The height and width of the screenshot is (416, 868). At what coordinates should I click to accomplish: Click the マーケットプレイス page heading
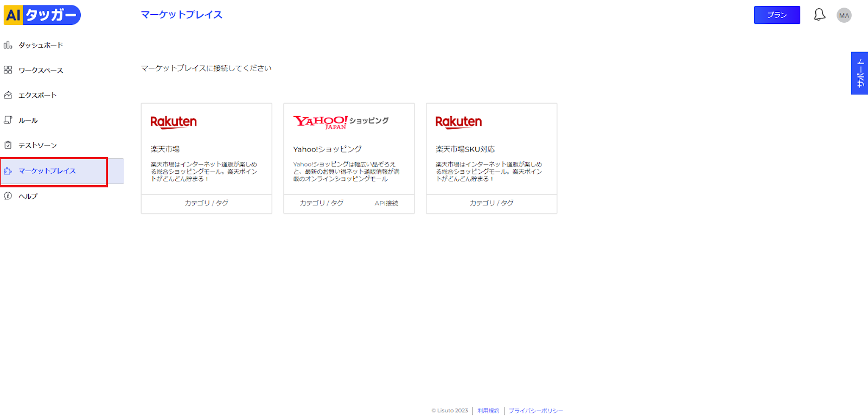(182, 15)
